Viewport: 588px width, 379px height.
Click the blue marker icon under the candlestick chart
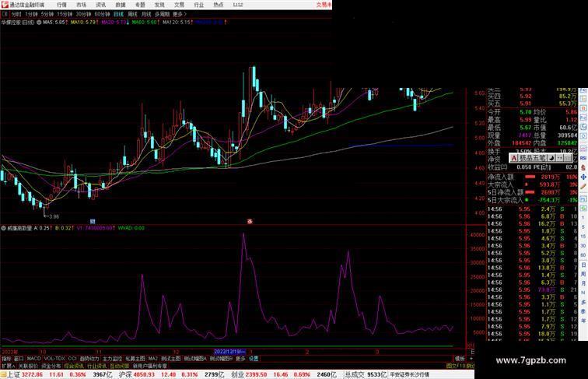pyautogui.click(x=93, y=221)
